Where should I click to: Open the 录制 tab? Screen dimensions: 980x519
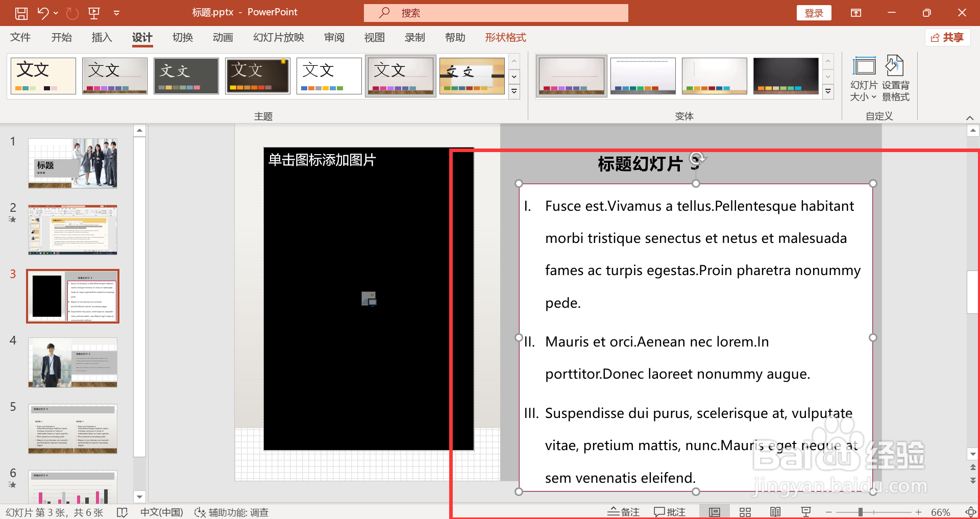point(414,37)
